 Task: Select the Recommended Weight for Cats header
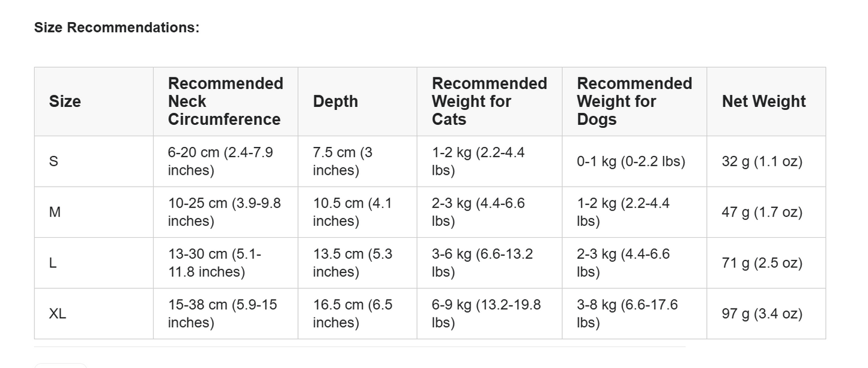[489, 101]
